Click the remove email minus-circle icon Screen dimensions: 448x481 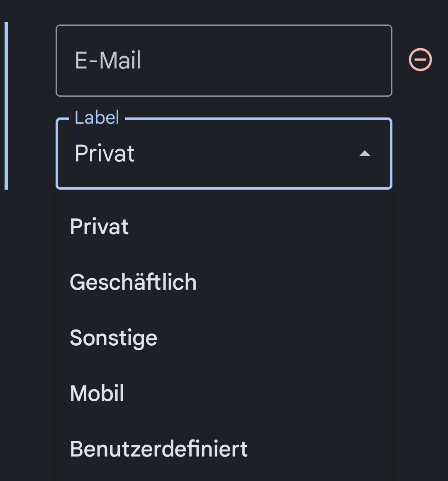pyautogui.click(x=420, y=60)
